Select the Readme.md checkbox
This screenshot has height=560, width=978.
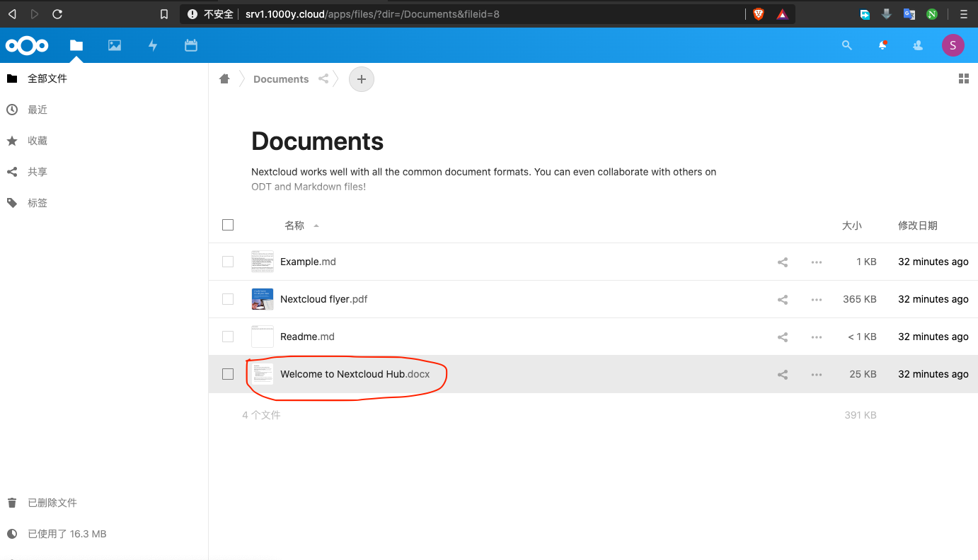pyautogui.click(x=228, y=337)
